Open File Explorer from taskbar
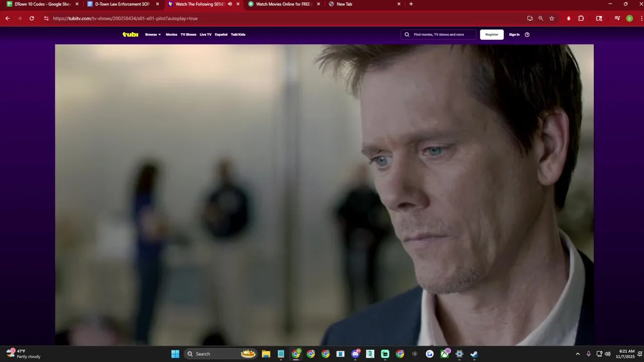This screenshot has height=362, width=644. [266, 354]
